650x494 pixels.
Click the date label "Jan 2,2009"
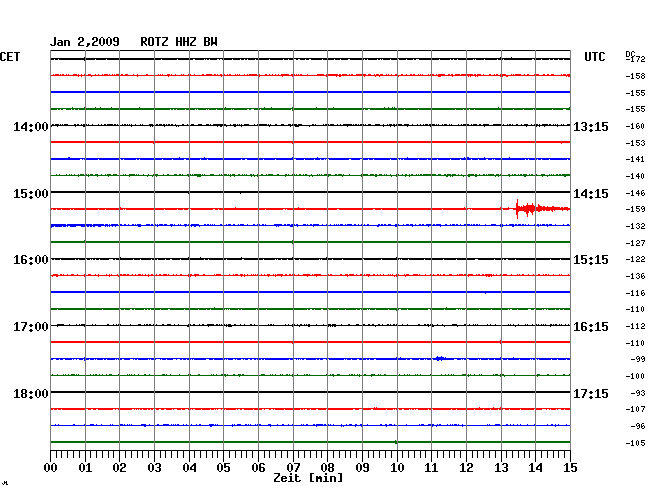point(85,42)
